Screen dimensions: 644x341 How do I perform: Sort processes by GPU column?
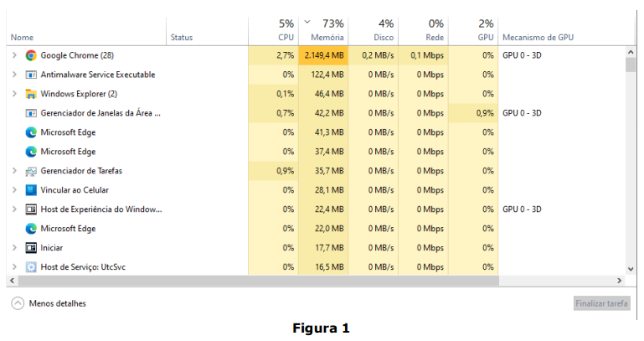click(x=473, y=31)
